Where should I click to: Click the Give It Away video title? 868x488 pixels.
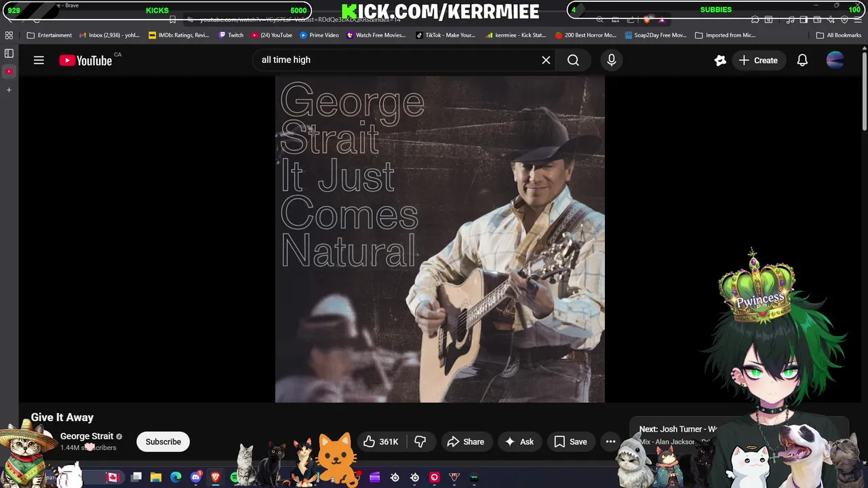click(62, 418)
